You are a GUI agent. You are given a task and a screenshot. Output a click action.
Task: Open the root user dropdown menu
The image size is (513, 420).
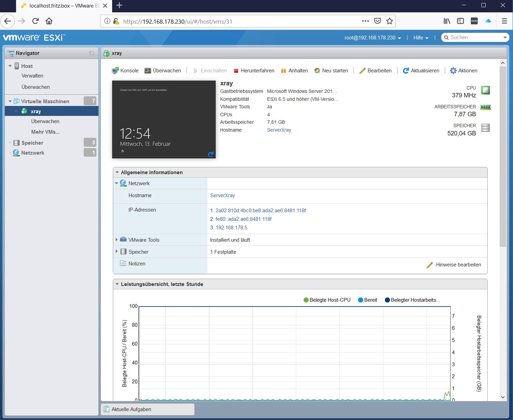[373, 38]
